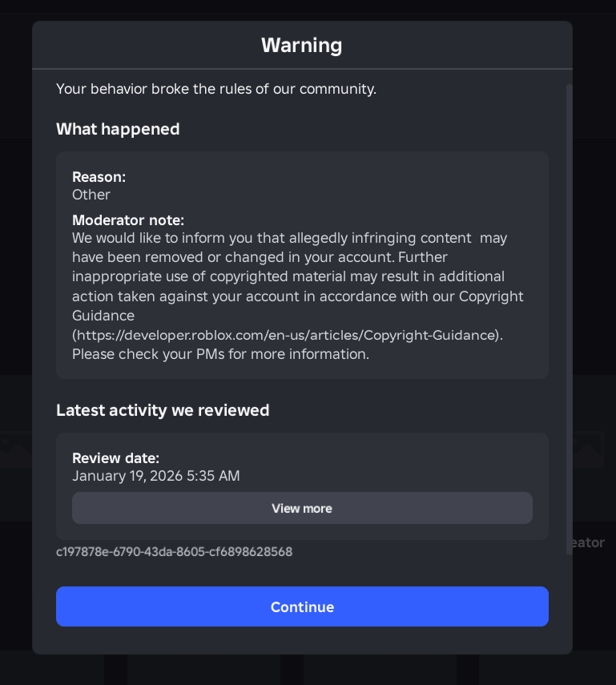Screen dimensions: 616x685
Task: Select the Latest activity we reviewed heading
Action: tap(163, 410)
